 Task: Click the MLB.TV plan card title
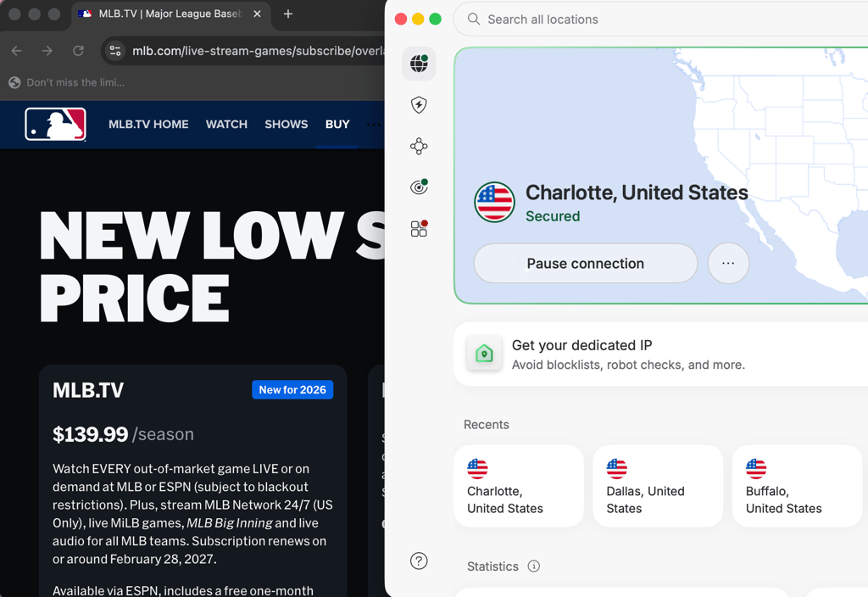point(88,390)
